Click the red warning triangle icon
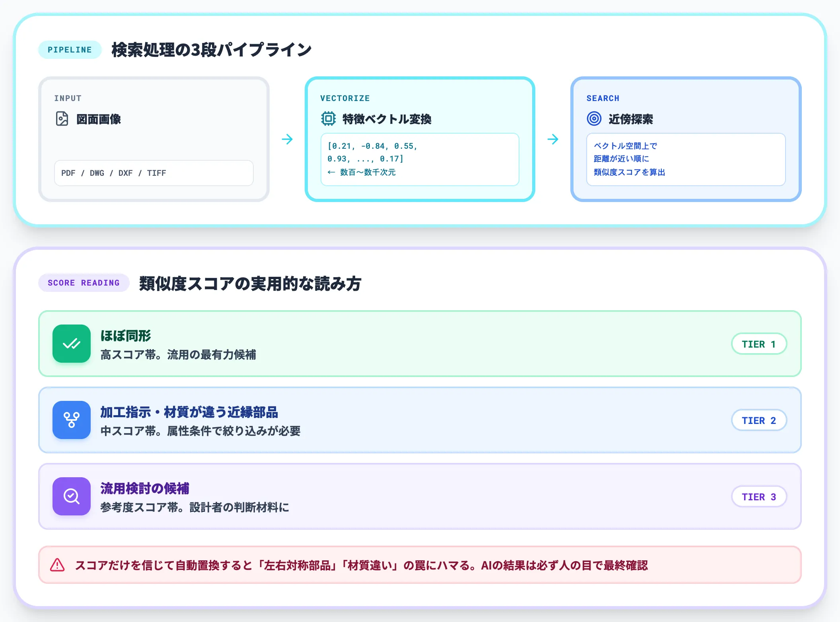Screen dimensions: 840x622 pos(57,565)
